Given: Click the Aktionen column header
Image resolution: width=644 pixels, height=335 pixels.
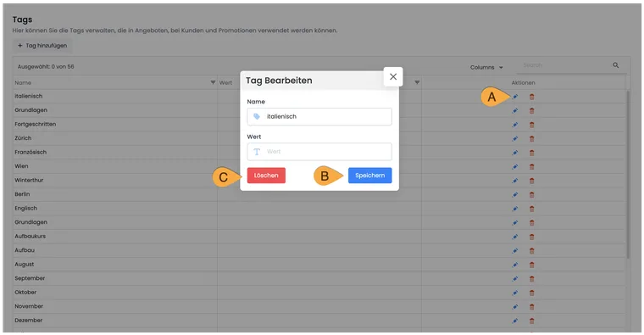Looking at the screenshot, I should coord(524,82).
